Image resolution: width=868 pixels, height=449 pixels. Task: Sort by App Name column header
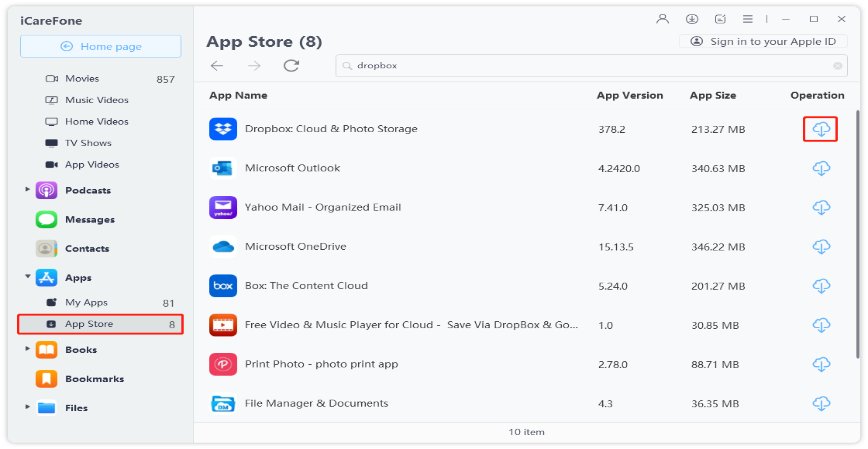(238, 95)
